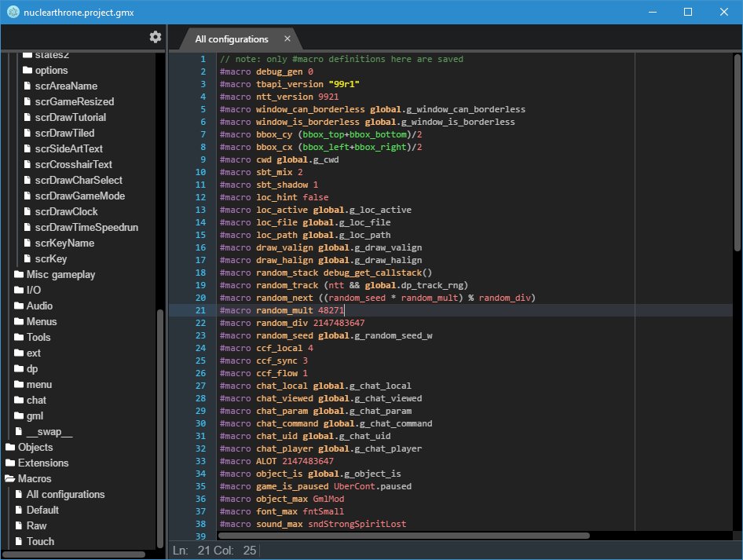The width and height of the screenshot is (743, 560).
Task: Open scrCrosshairText file icon
Action: click(x=27, y=164)
